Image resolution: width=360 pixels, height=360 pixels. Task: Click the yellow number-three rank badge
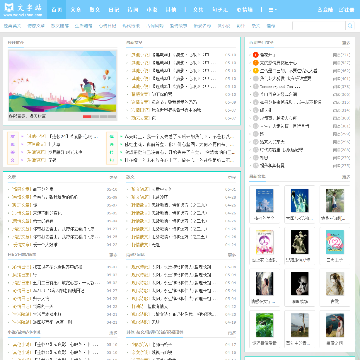256,71
